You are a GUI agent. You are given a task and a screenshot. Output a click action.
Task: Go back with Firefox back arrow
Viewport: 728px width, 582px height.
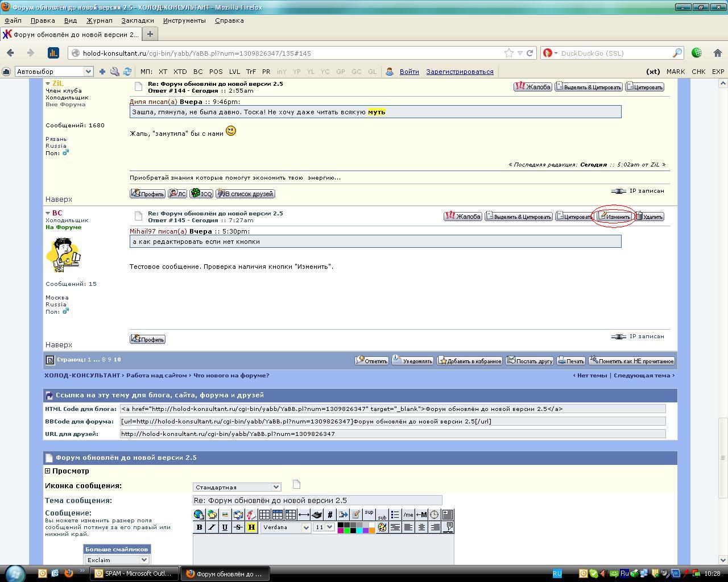click(x=10, y=53)
